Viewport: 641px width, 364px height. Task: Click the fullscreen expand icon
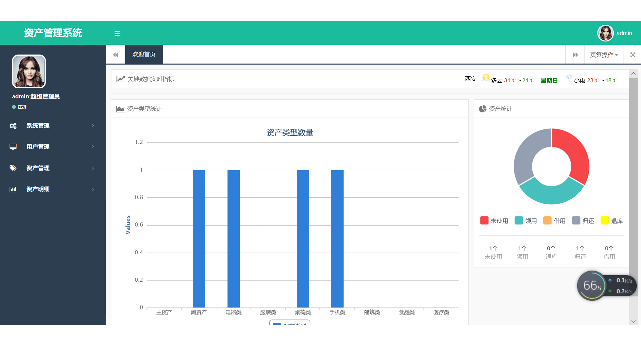[x=632, y=55]
